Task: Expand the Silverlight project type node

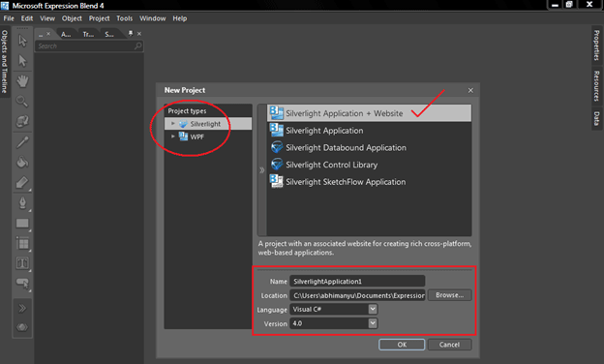Action: click(173, 124)
